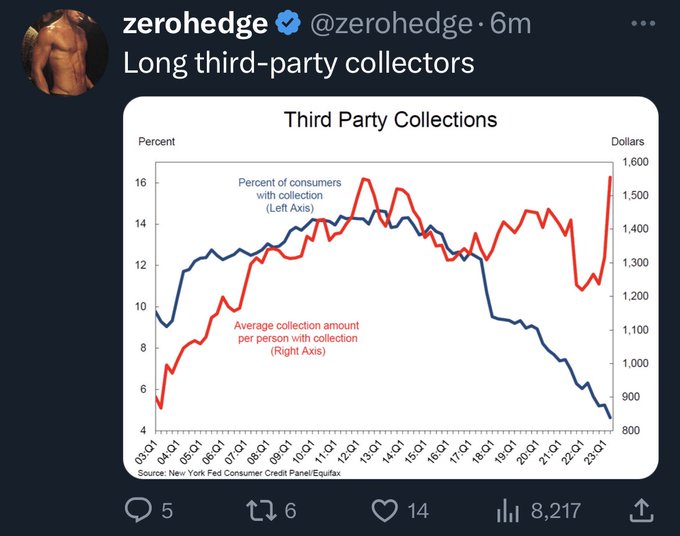Click the like count of 14

coord(418,511)
